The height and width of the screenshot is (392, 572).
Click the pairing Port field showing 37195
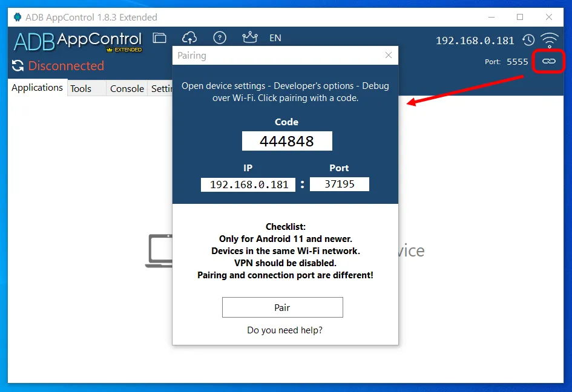click(339, 185)
